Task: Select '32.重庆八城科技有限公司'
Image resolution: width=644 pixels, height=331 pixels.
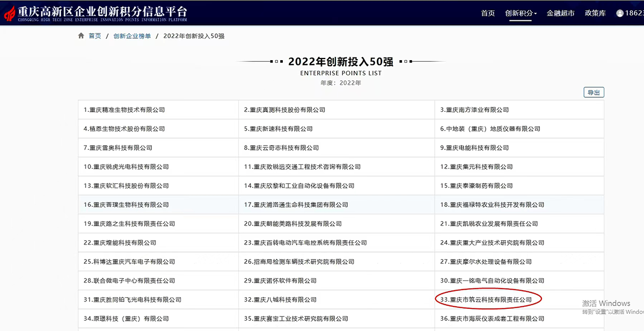Action: click(280, 300)
